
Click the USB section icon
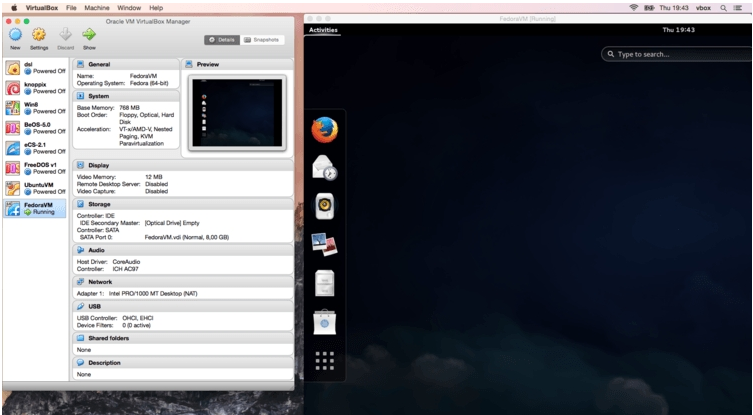click(x=80, y=306)
